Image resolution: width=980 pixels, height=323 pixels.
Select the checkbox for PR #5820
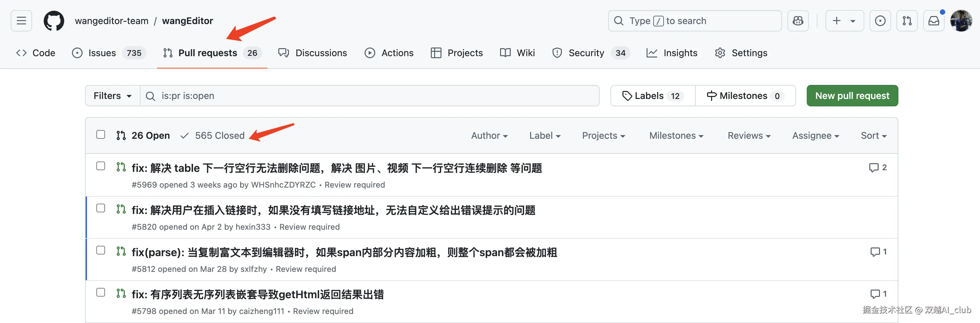coord(100,208)
